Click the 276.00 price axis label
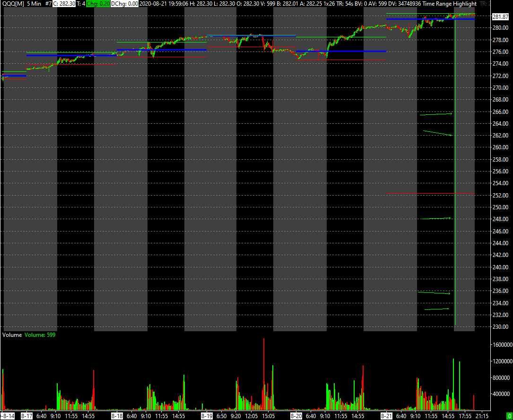 point(500,51)
